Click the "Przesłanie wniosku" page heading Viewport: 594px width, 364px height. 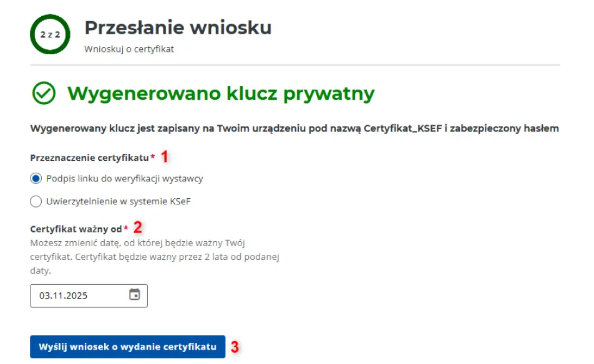[x=178, y=27]
